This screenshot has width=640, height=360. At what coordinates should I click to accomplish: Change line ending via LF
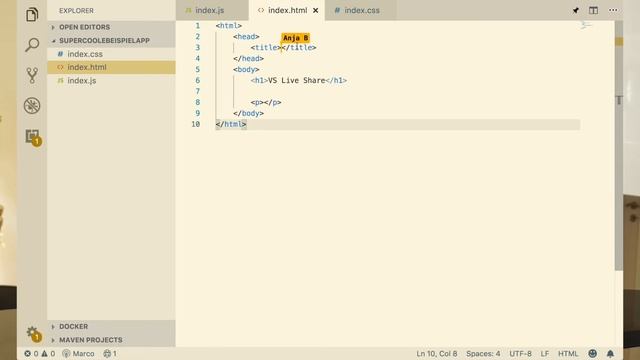545,353
